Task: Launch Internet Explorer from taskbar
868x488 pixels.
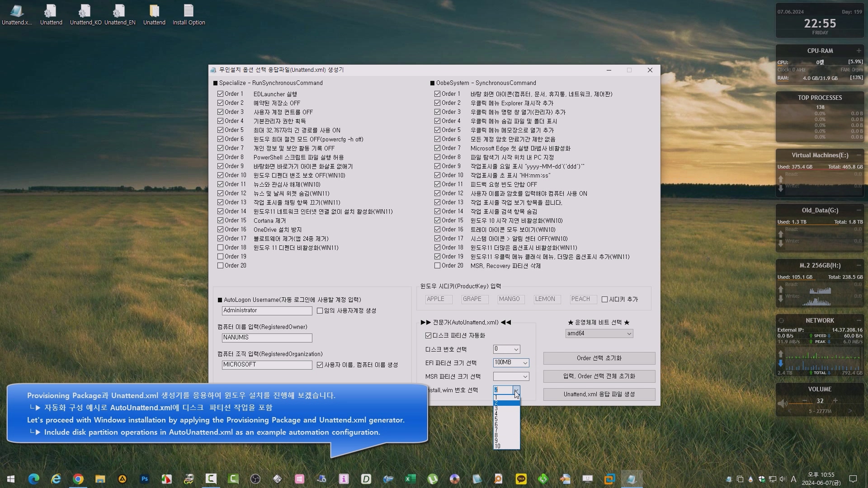Action: point(56,479)
